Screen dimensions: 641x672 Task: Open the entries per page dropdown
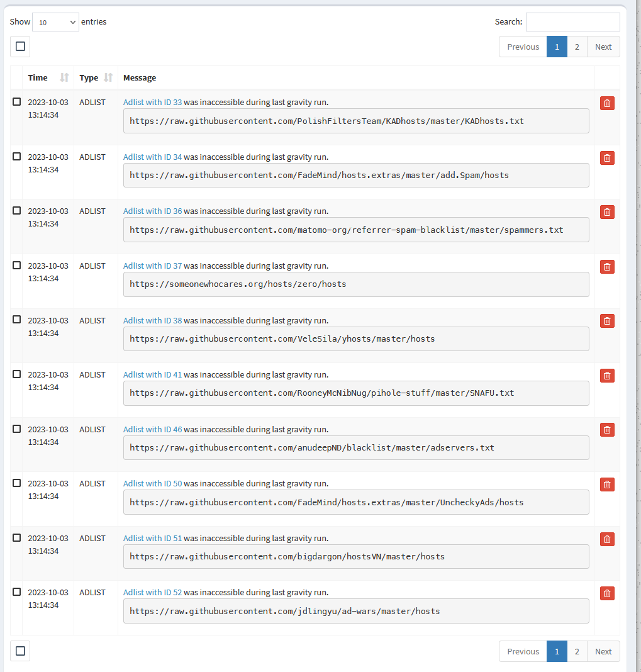[55, 21]
